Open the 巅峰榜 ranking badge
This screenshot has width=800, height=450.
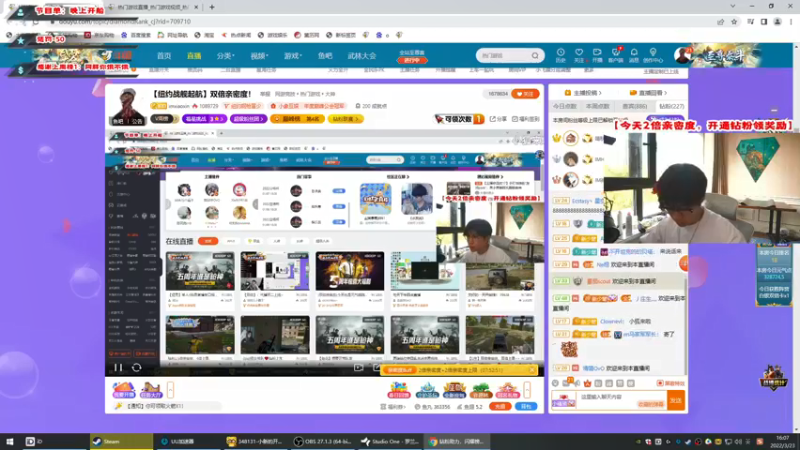pos(297,119)
